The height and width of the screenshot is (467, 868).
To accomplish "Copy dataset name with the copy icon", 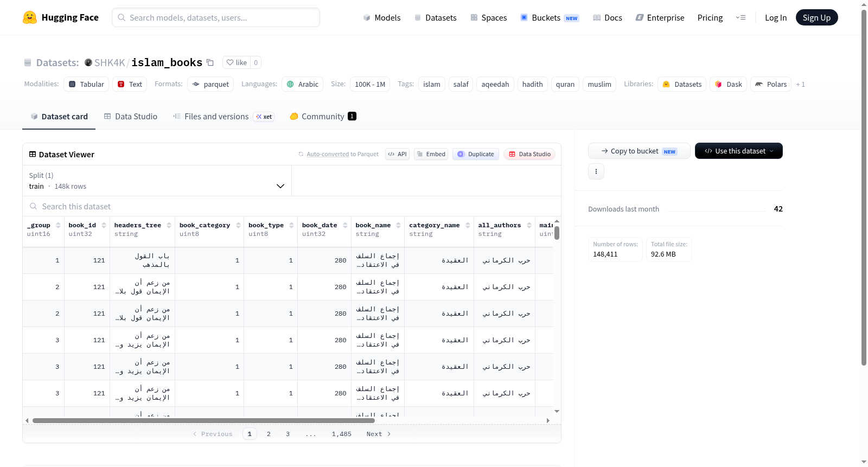I will point(210,63).
